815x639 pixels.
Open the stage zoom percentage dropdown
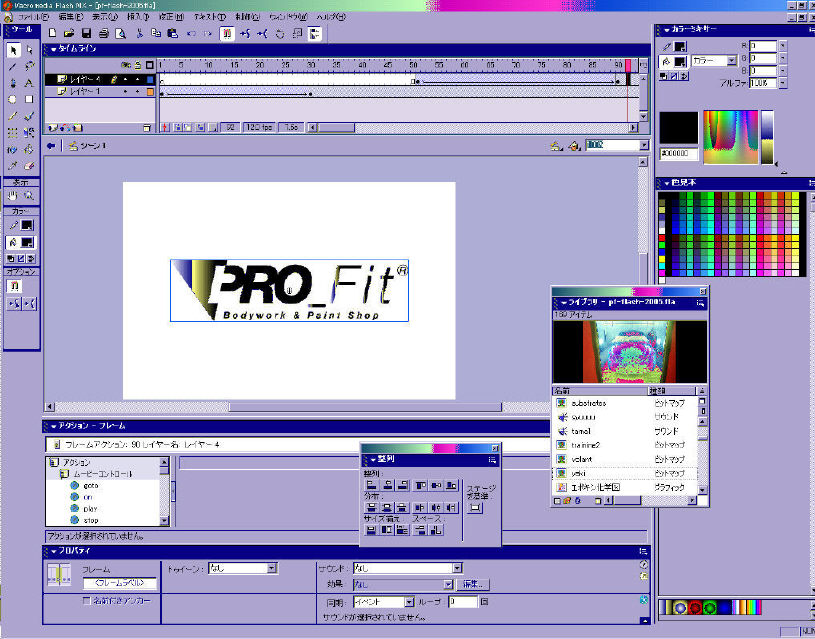[x=645, y=145]
